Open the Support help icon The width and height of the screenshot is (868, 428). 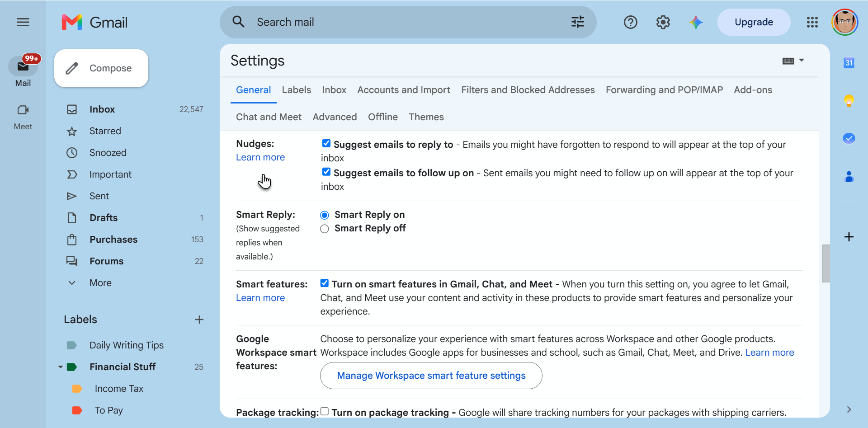(x=630, y=22)
